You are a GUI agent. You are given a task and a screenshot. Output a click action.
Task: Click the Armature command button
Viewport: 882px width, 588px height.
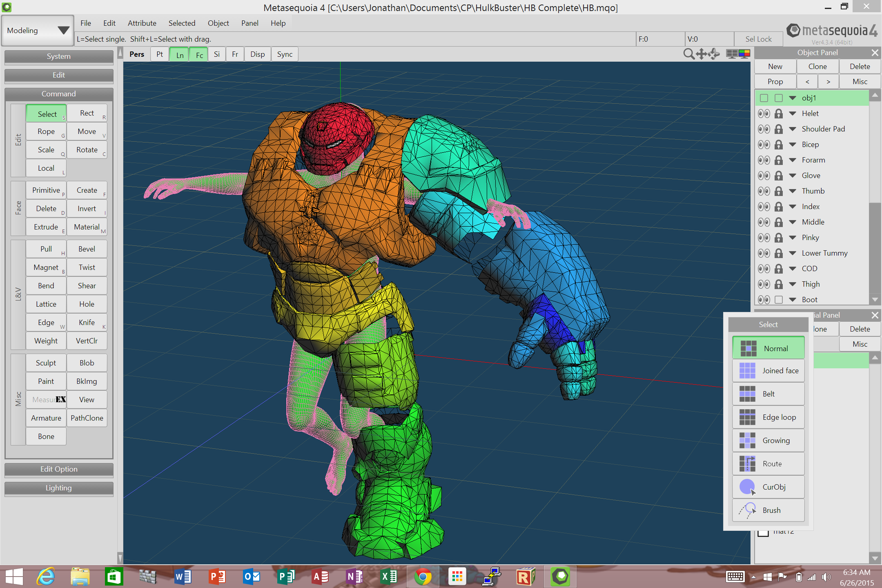tap(46, 418)
